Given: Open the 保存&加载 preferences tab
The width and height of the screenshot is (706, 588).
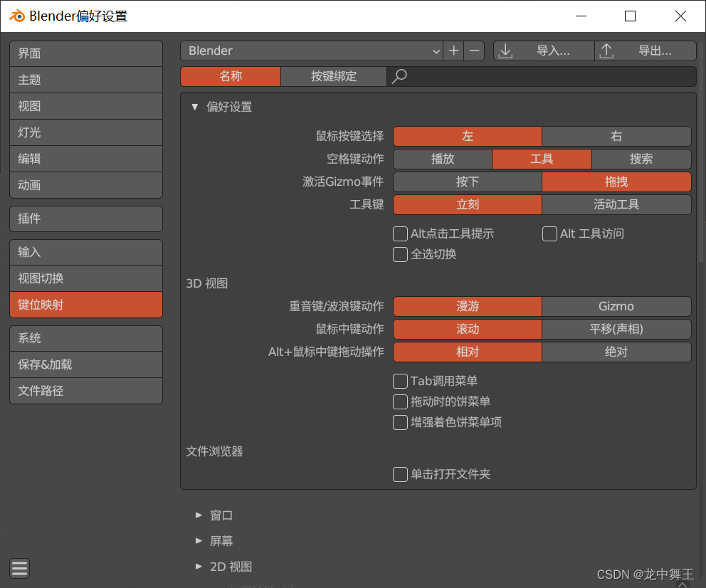Looking at the screenshot, I should point(86,364).
